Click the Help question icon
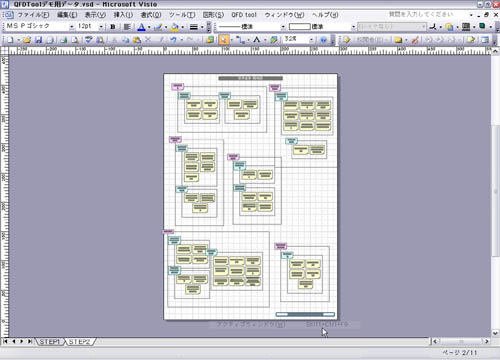The image size is (500, 360). 323,40
